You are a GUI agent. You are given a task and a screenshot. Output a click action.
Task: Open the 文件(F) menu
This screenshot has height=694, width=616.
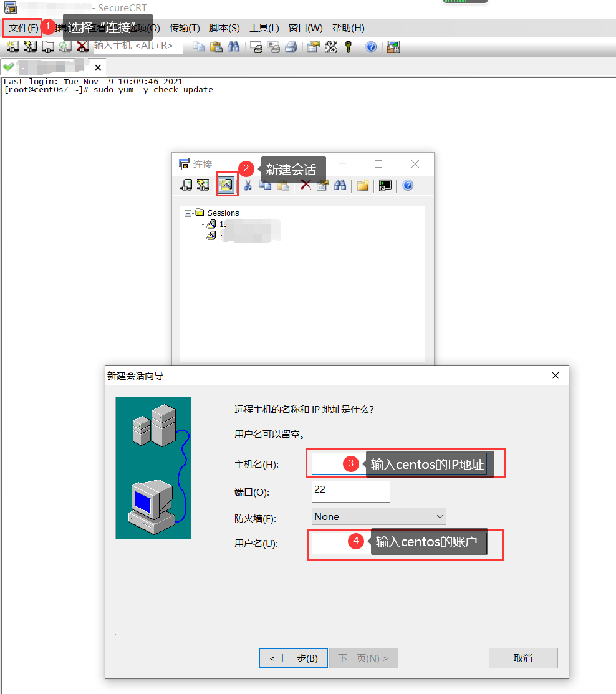click(24, 28)
